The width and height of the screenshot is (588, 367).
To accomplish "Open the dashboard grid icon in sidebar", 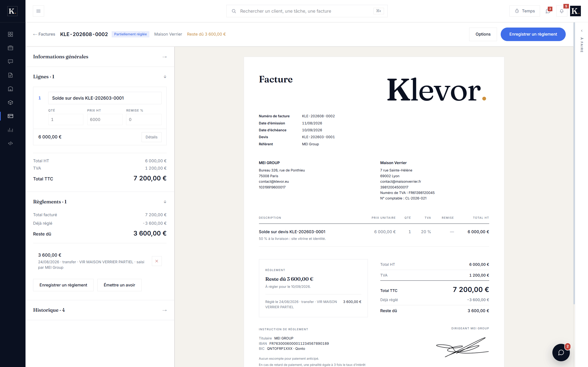I will click(x=10, y=34).
